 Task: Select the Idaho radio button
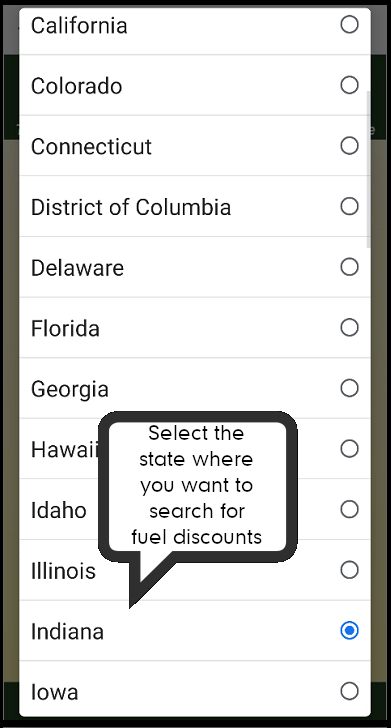tap(349, 510)
